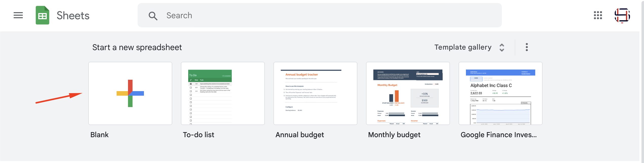Click the colorful plus icon for blank sheet

[x=130, y=93]
